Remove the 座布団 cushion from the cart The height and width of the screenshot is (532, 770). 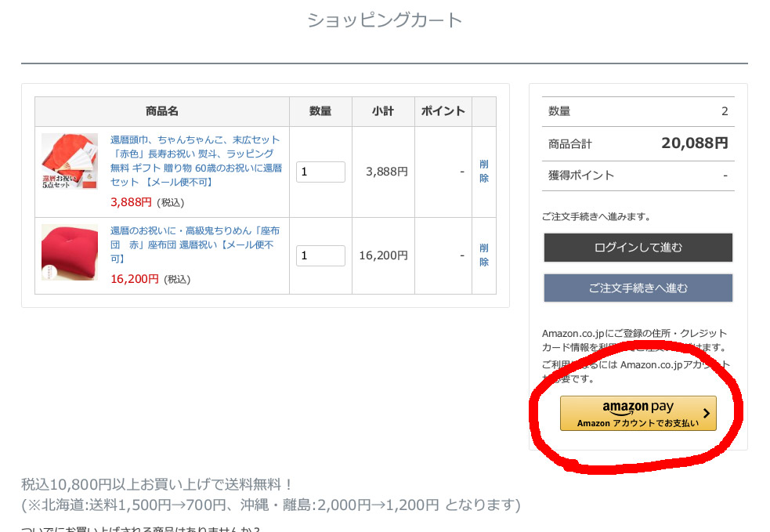point(484,255)
